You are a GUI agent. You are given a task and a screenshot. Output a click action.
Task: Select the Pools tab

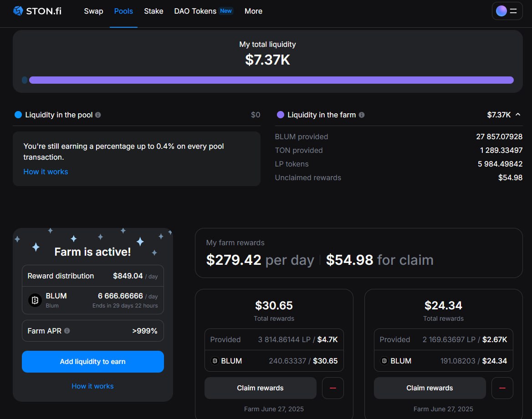coord(123,11)
